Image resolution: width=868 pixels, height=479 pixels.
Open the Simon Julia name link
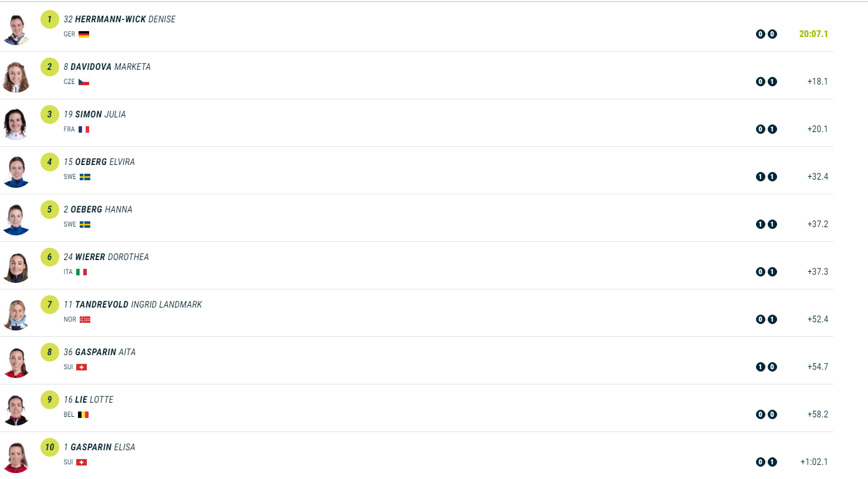tap(100, 114)
